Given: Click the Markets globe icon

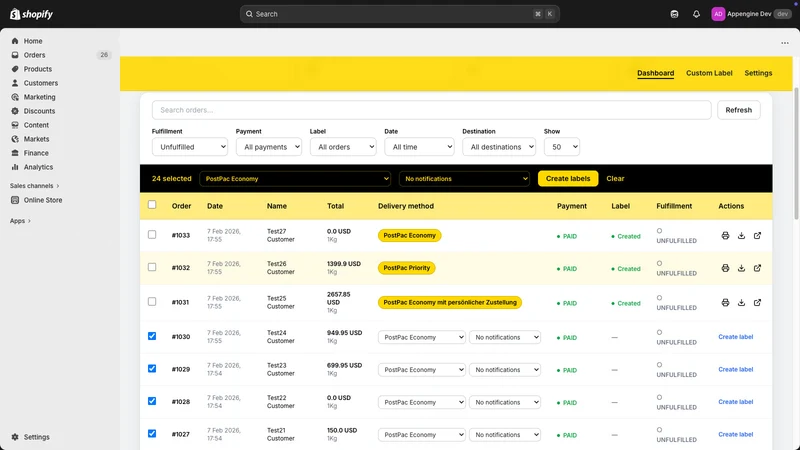Looking at the screenshot, I should click(x=15, y=139).
